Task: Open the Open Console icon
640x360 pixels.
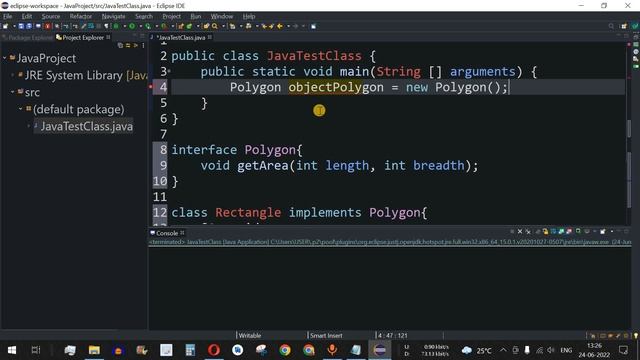Action: tap(603, 231)
